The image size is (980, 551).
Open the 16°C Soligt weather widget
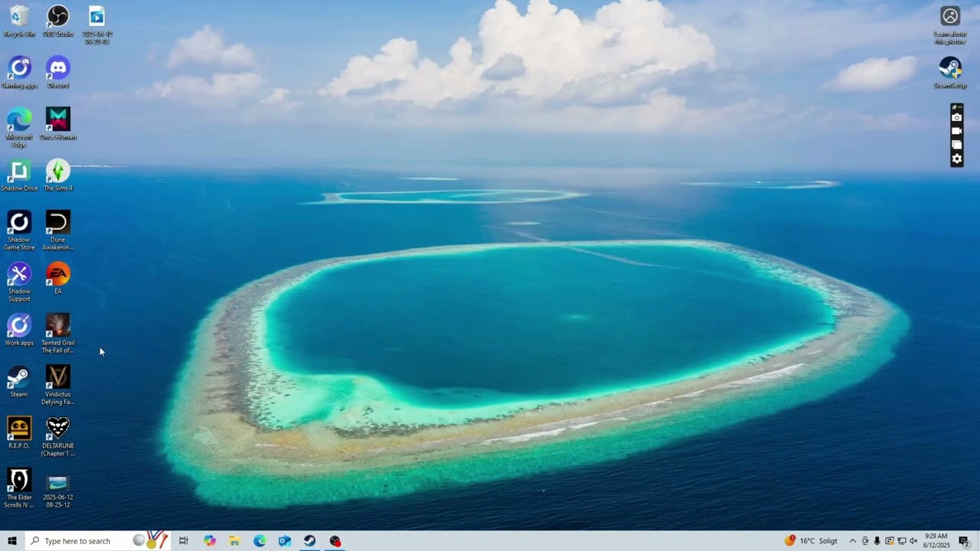pyautogui.click(x=812, y=541)
